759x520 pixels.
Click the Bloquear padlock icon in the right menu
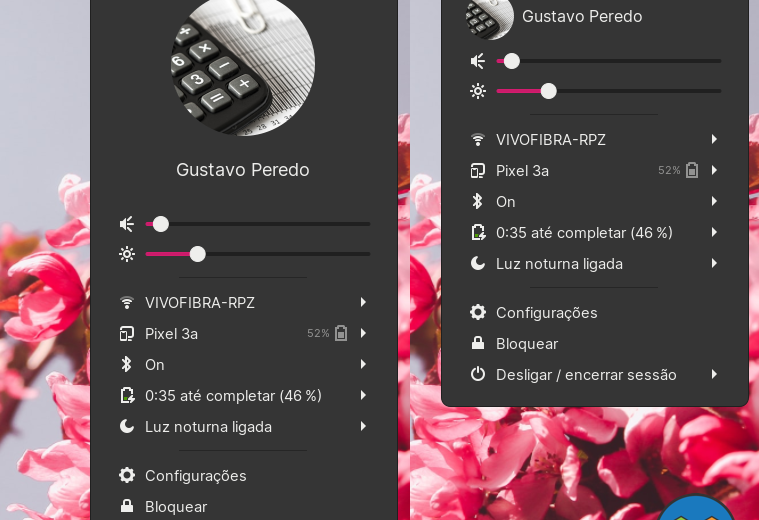pos(478,343)
